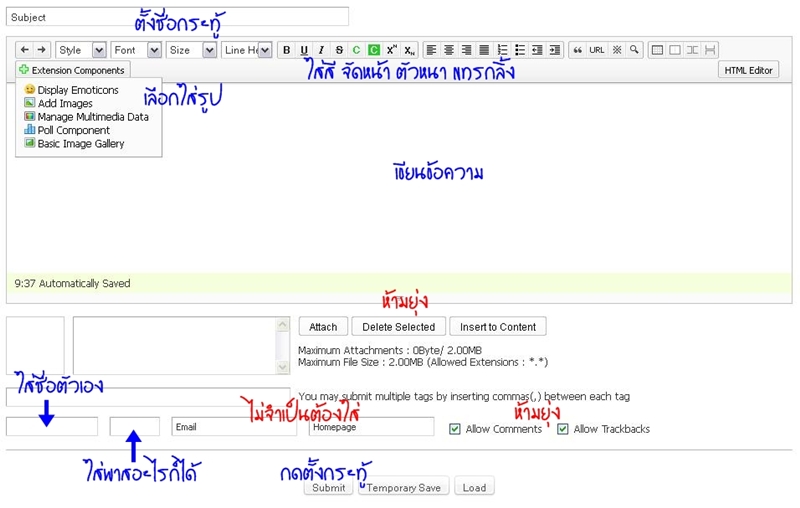This screenshot has width=800, height=508.
Task: Click the '9:37 Automatically Saved' status text
Action: (x=72, y=283)
